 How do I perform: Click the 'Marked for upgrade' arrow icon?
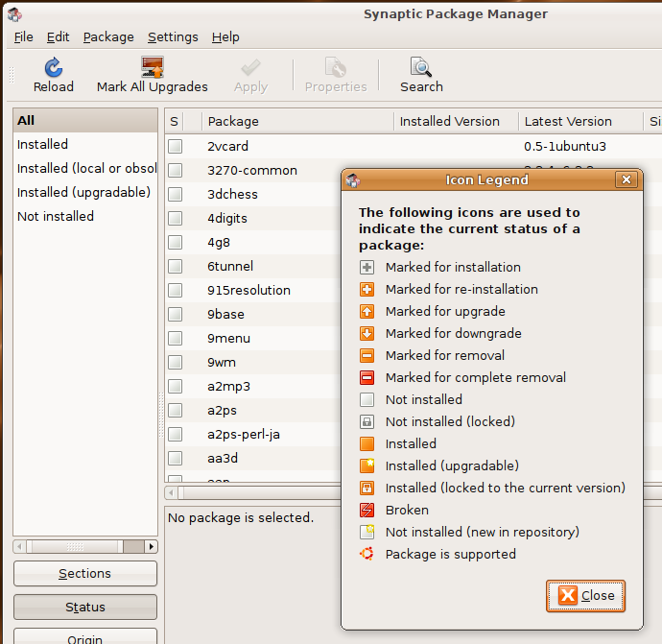click(x=366, y=312)
